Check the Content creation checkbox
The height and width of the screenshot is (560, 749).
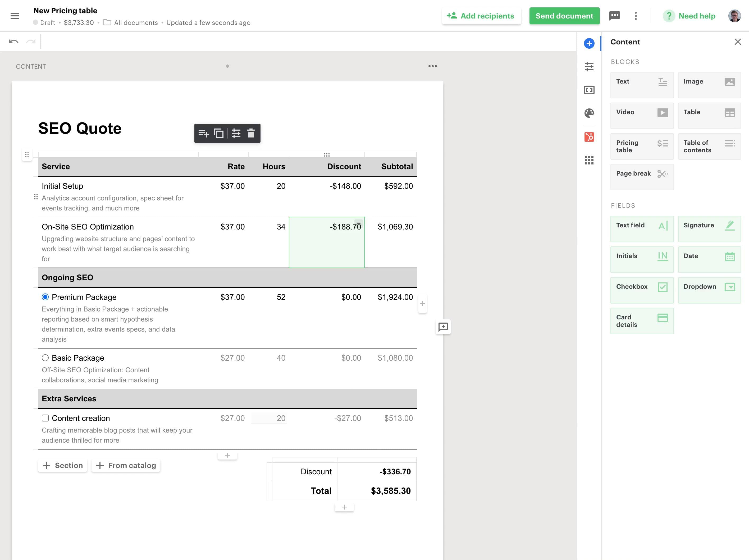45,418
